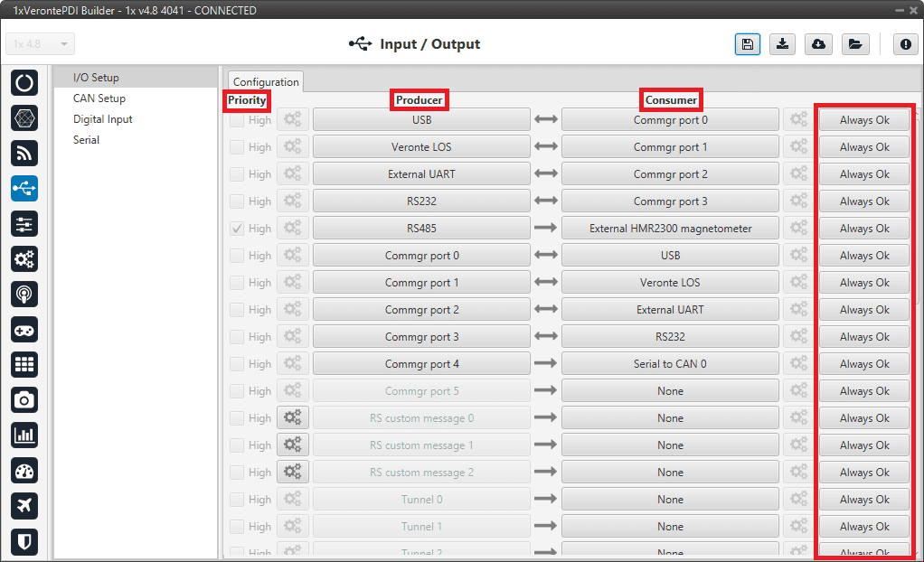924x562 pixels.
Task: Enable High priority checkbox for USB producer
Action: pos(237,120)
